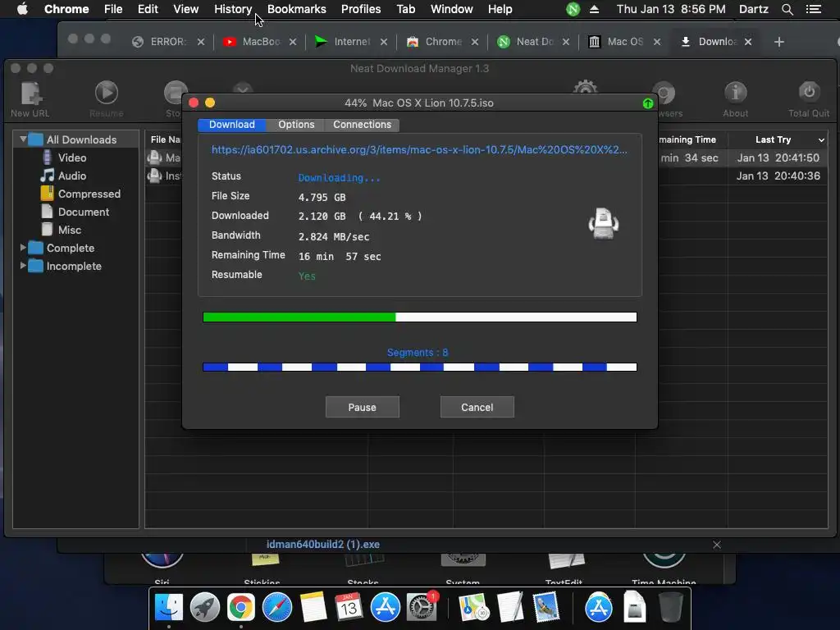
Task: Collapse the All Downloads tree node
Action: click(x=23, y=139)
